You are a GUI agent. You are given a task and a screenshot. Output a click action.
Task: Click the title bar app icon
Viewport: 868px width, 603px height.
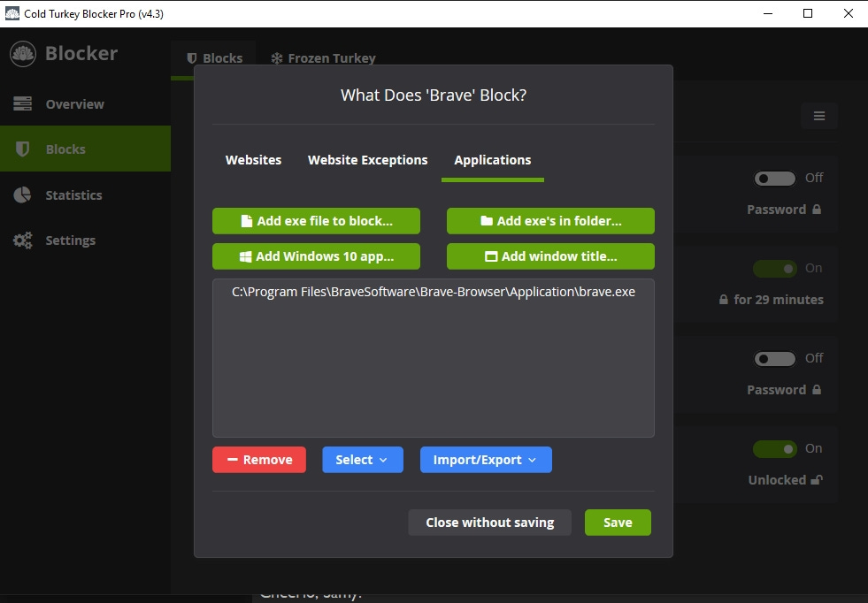click(12, 13)
